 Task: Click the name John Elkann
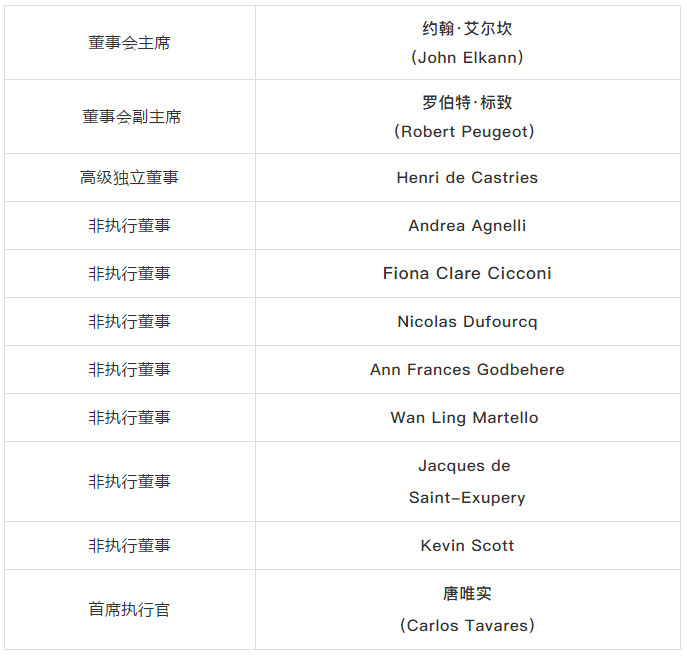click(x=467, y=57)
